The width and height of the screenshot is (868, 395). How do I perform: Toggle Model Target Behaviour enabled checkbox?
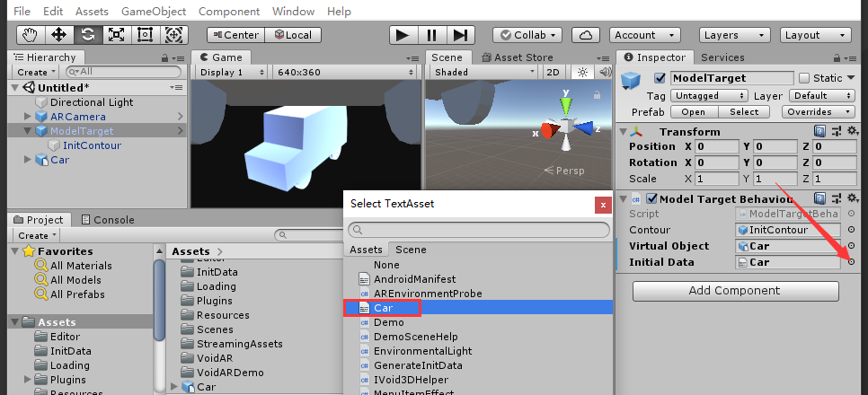[x=651, y=198]
